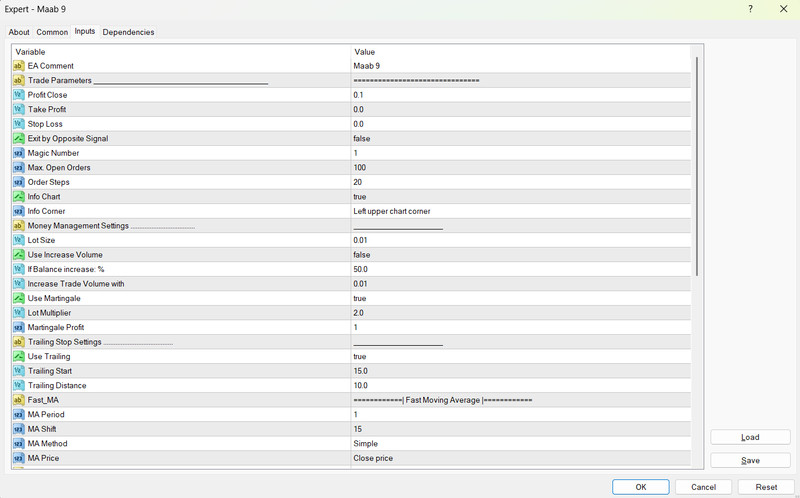Switch to the About tab
800x498 pixels.
(19, 32)
